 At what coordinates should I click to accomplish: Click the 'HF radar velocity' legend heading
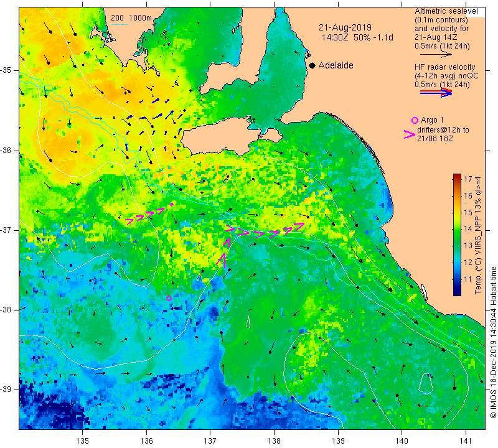(x=444, y=67)
